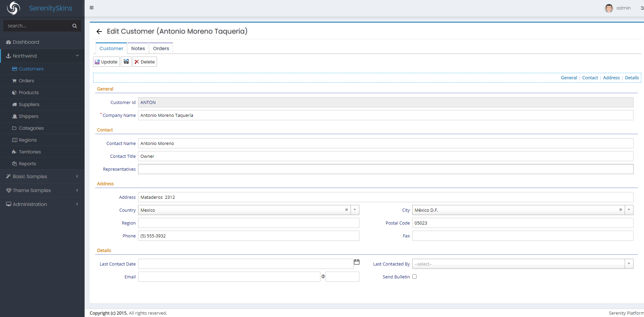Image resolution: width=644 pixels, height=317 pixels.
Task: Click the Contact Title field
Action: (x=385, y=156)
